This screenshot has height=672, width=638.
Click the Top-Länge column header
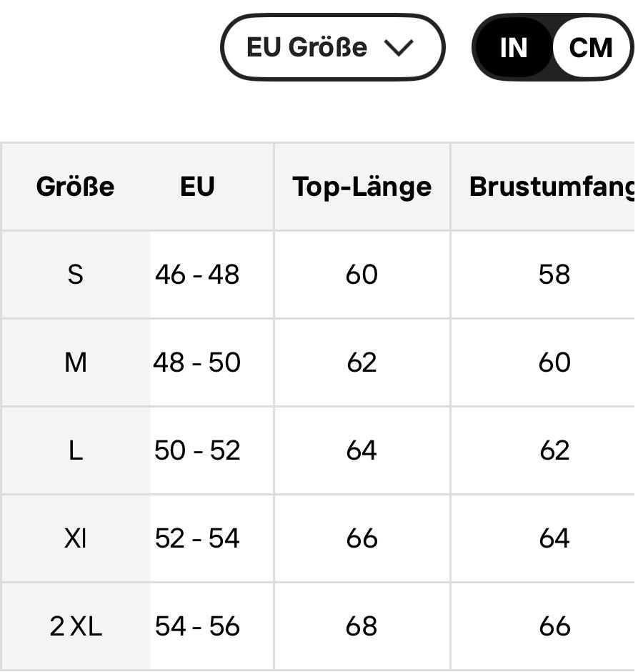pos(362,187)
